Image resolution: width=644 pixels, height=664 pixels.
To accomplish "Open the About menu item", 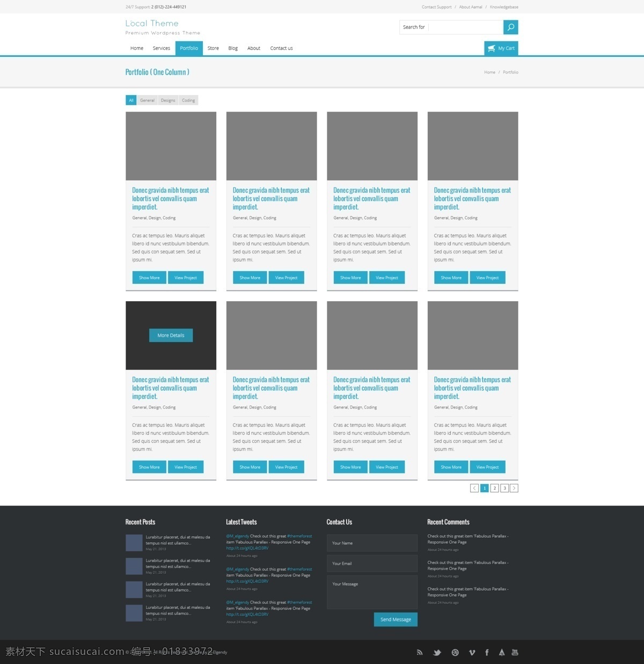I will [x=254, y=48].
